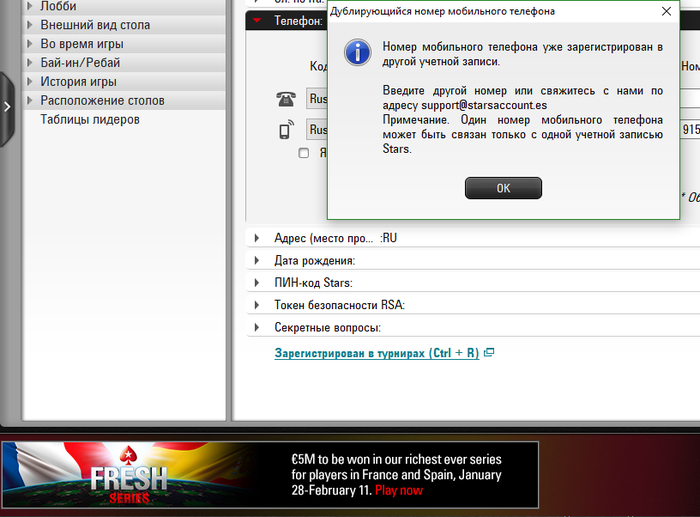Click the blue information icon in the dialog

(x=357, y=52)
